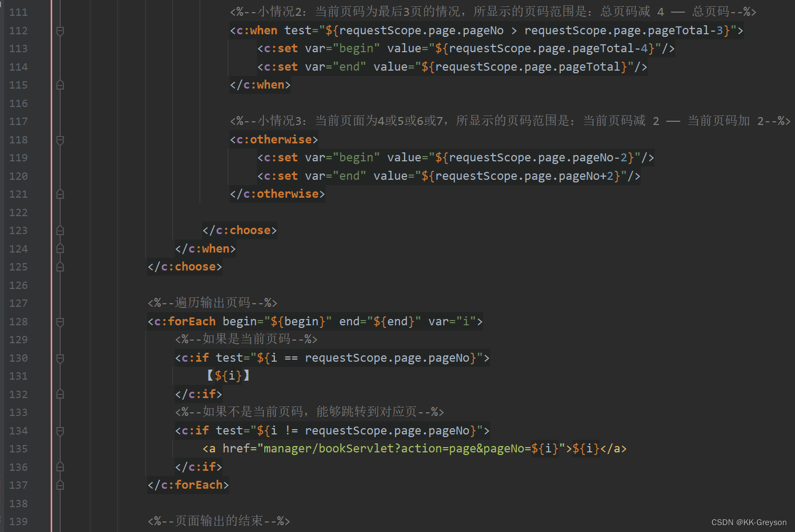Click </c:choose> tag on line 123
Screen dimensions: 795x532
tap(240, 230)
